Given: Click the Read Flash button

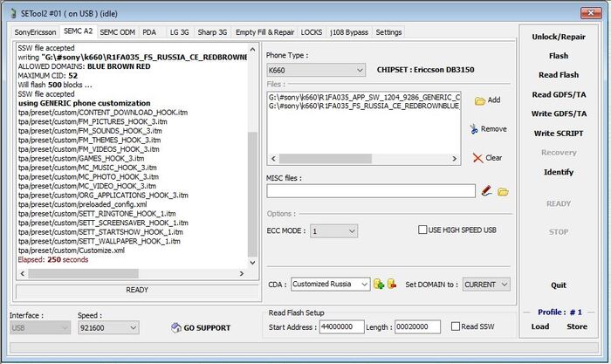Looking at the screenshot, I should [559, 75].
